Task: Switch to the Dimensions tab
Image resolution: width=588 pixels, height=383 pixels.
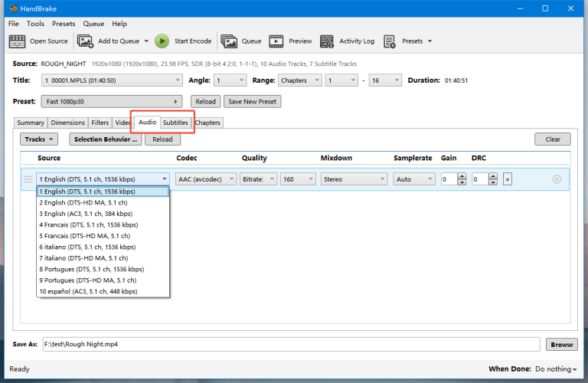Action: click(68, 123)
